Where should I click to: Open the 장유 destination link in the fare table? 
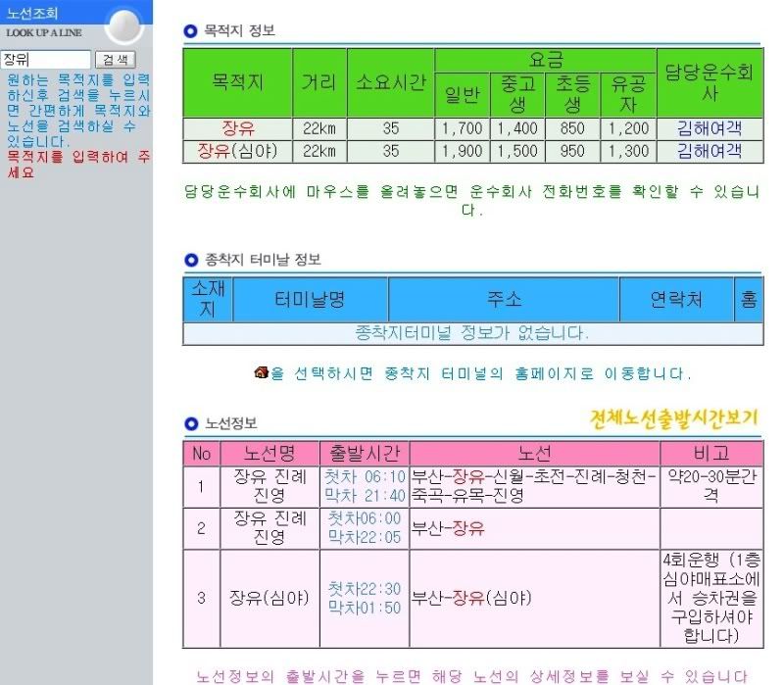(237, 128)
